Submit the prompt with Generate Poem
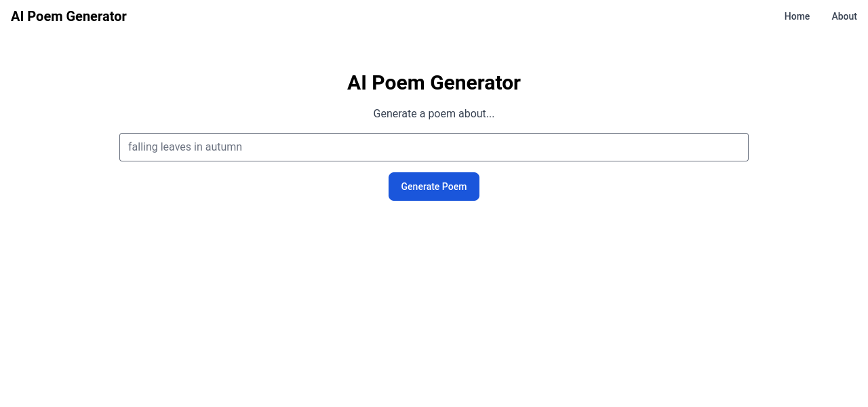The image size is (868, 407). (x=434, y=187)
